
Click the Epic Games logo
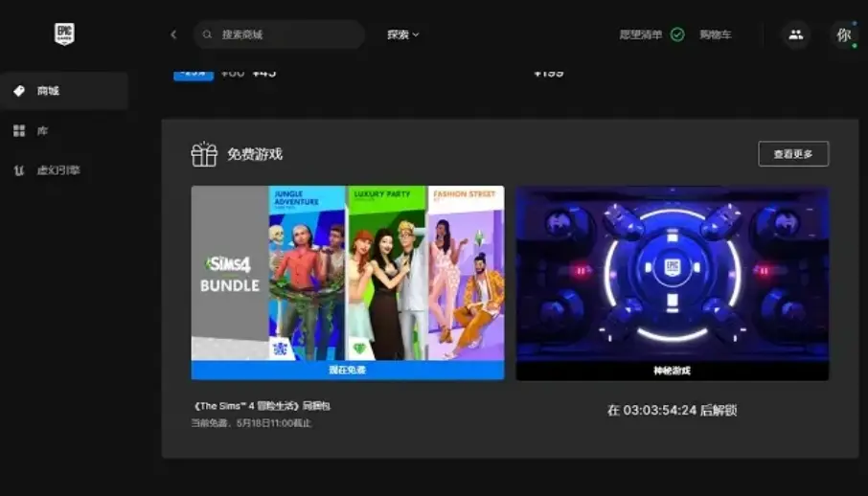pyautogui.click(x=64, y=34)
